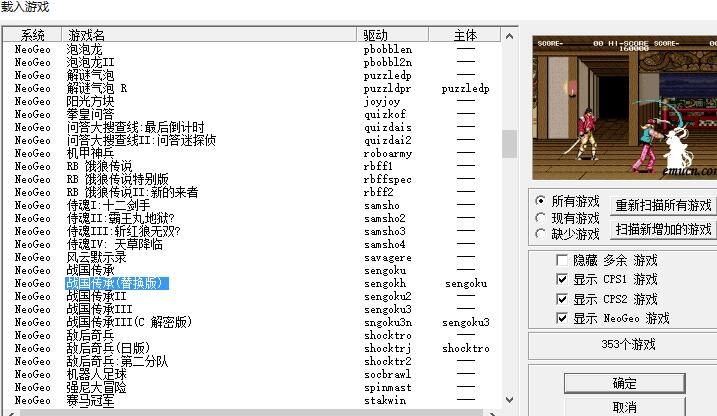717x416 pixels.
Task: Click the 系统 column header
Action: point(33,35)
